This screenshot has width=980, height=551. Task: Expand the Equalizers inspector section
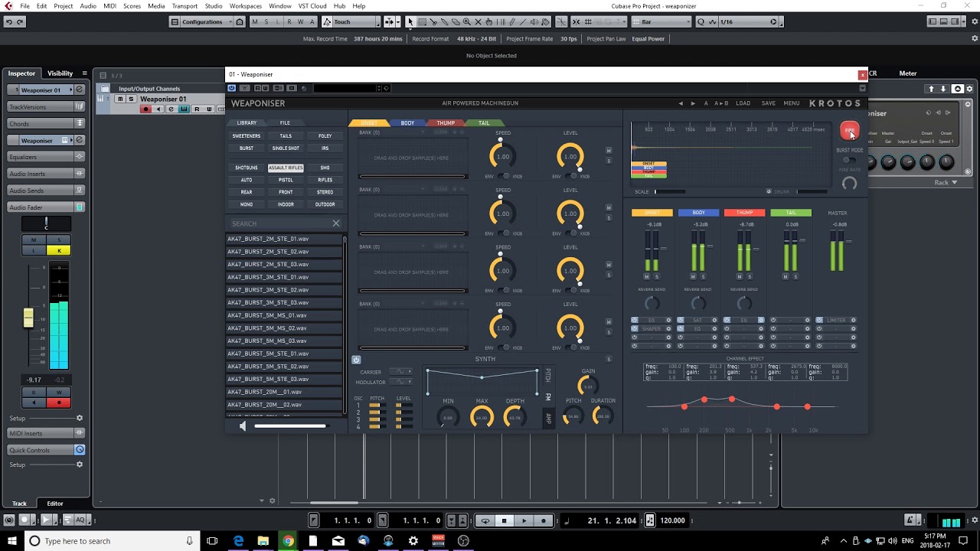pyautogui.click(x=46, y=157)
